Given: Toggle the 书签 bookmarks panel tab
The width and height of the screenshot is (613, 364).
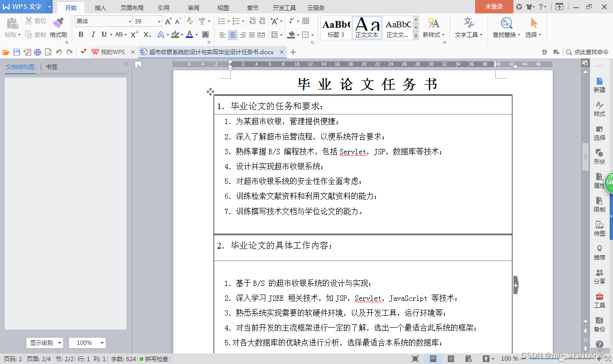Looking at the screenshot, I should point(52,67).
